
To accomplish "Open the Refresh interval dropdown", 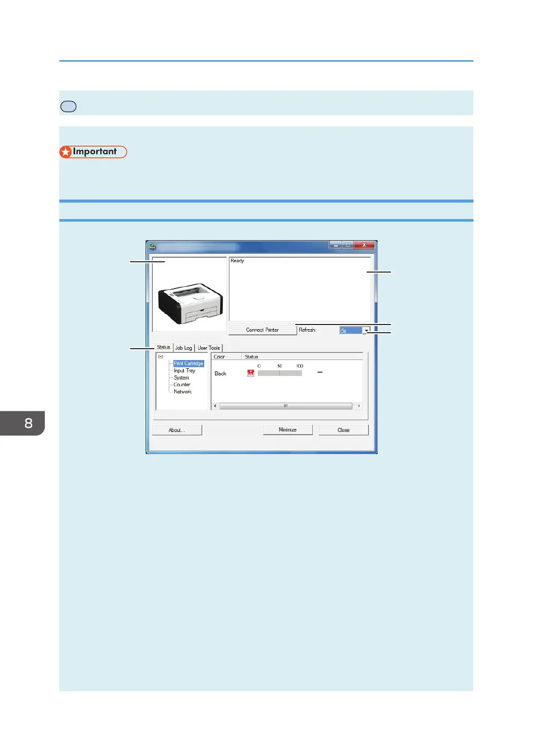I will click(366, 331).
